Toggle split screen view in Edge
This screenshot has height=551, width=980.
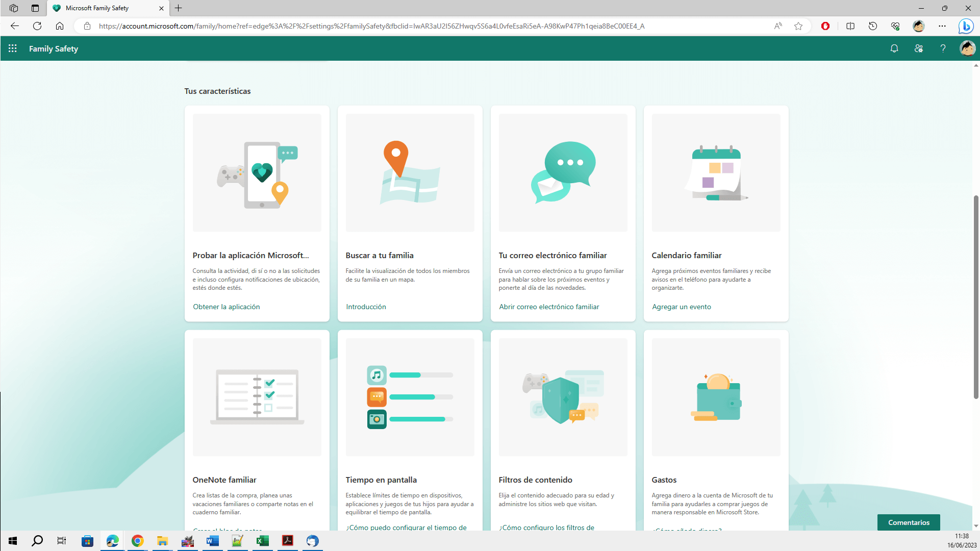pos(850,26)
